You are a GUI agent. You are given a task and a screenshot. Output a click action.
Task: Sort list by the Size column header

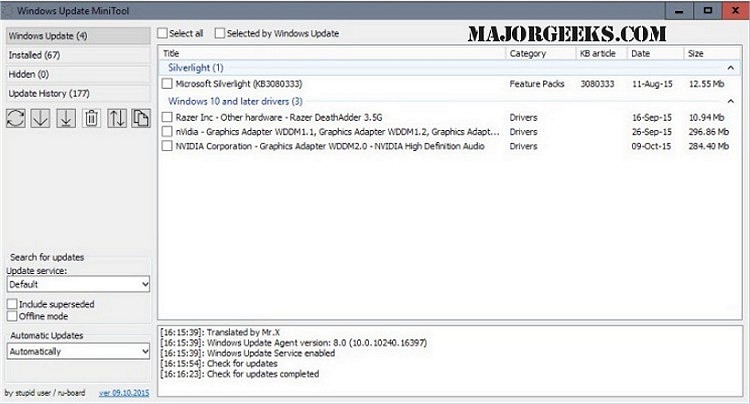[712, 54]
